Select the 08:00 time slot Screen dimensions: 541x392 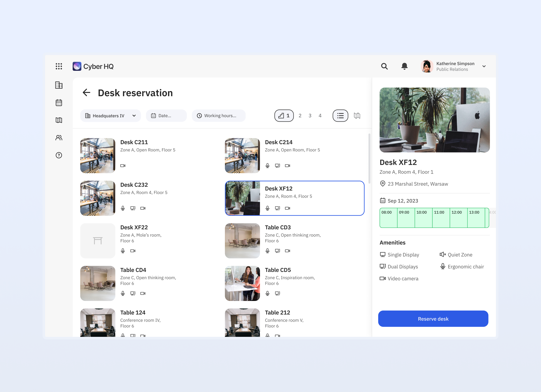[x=388, y=218]
